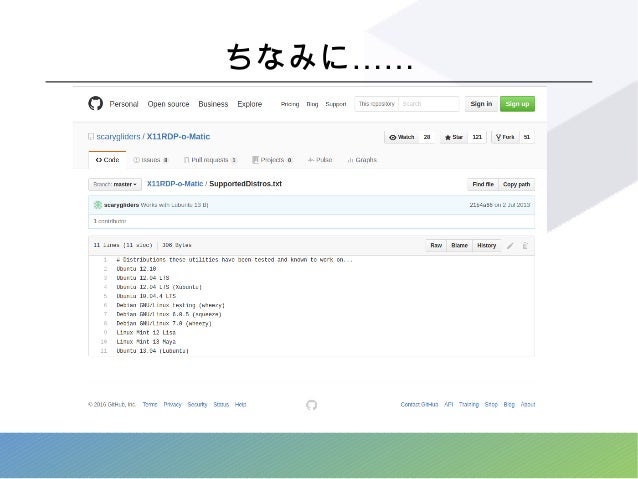Switch to the Projects tab
Viewport: 638px width, 479px height.
point(272,160)
